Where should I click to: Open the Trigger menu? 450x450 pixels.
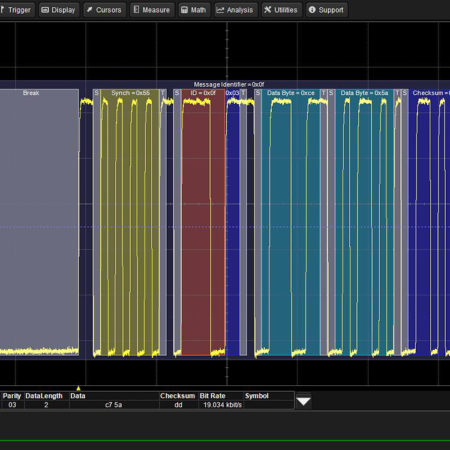click(16, 10)
